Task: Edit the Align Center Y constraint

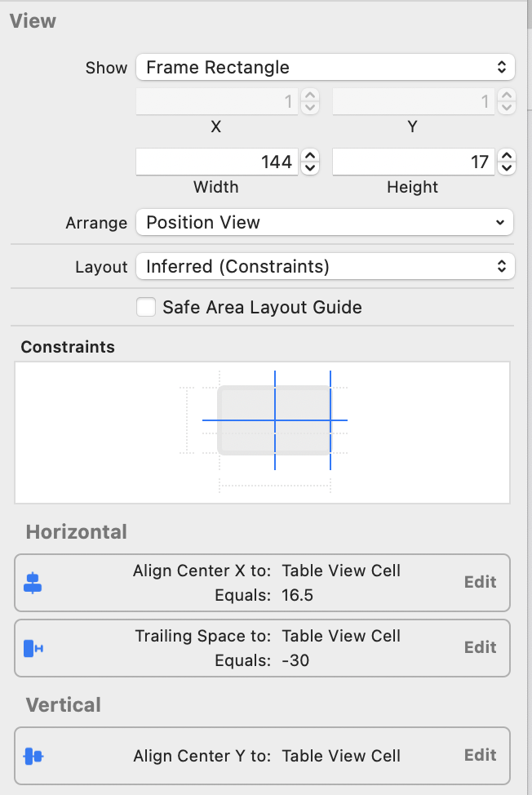Action: tap(480, 756)
